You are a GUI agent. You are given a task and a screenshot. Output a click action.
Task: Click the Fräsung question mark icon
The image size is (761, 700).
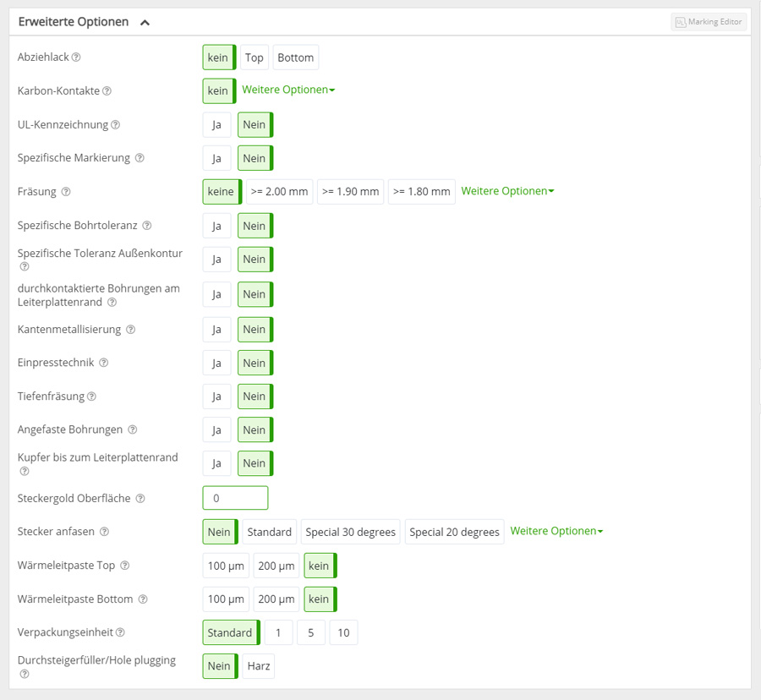(66, 192)
